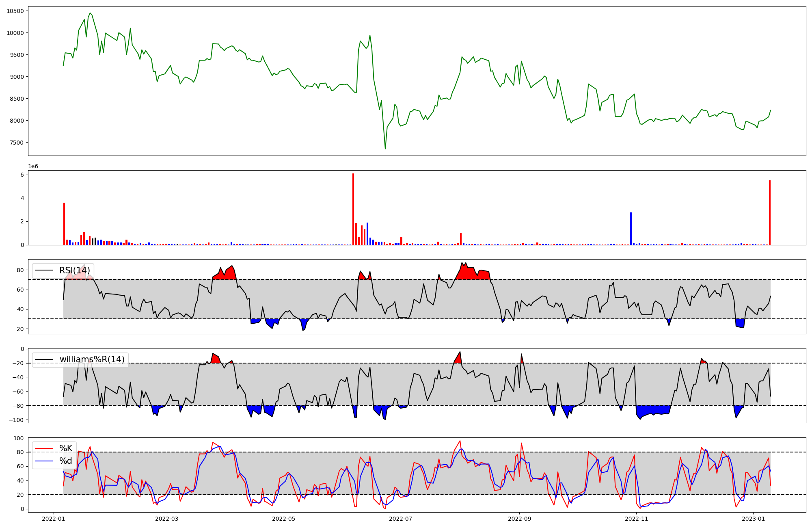Click the 2022-07 x-axis date label
Image resolution: width=812 pixels, height=528 pixels.
coord(401,519)
